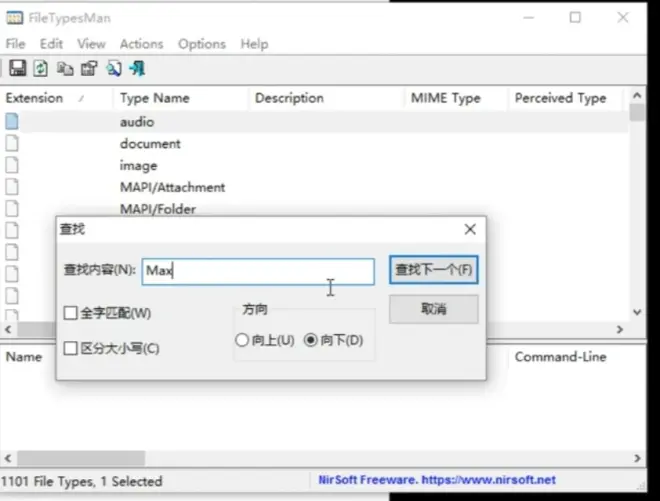The width and height of the screenshot is (660, 501).
Task: Click the file icon next to the document row
Action: pyautogui.click(x=12, y=144)
